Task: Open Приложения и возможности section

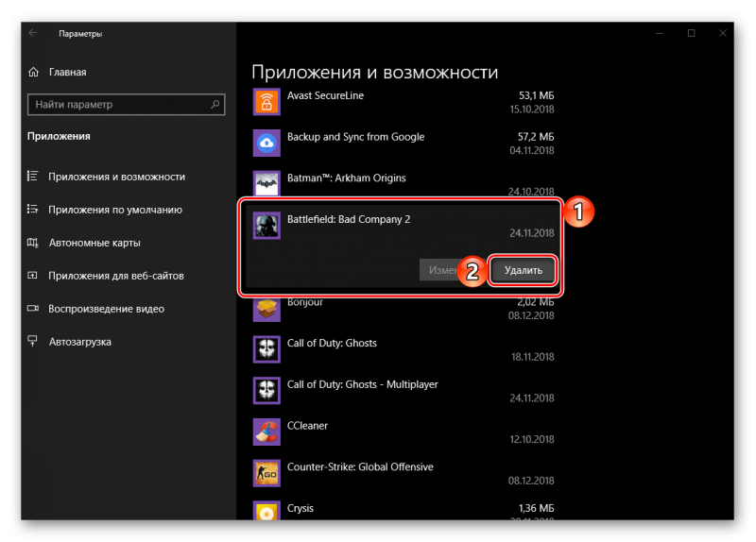Action: pyautogui.click(x=116, y=177)
